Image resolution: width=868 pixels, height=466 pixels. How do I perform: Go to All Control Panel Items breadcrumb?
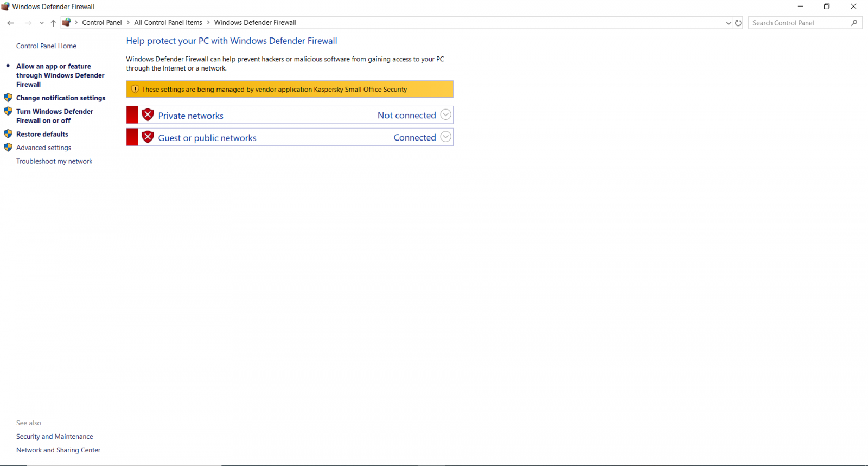coord(168,23)
